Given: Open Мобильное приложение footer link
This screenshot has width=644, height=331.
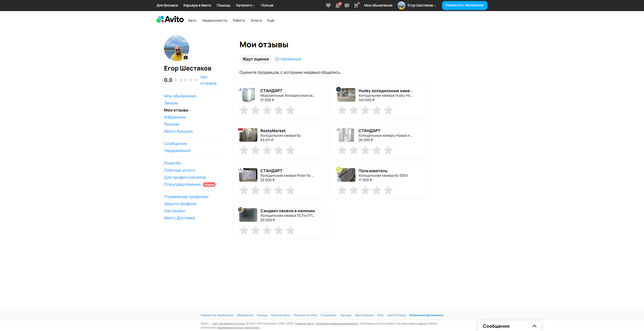Looking at the screenshot, I should [426, 315].
